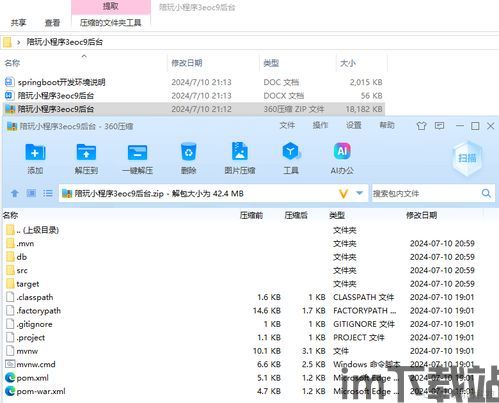The width and height of the screenshot is (499, 403).
Task: Sort archive contents by 类型 column
Action: tap(337, 215)
